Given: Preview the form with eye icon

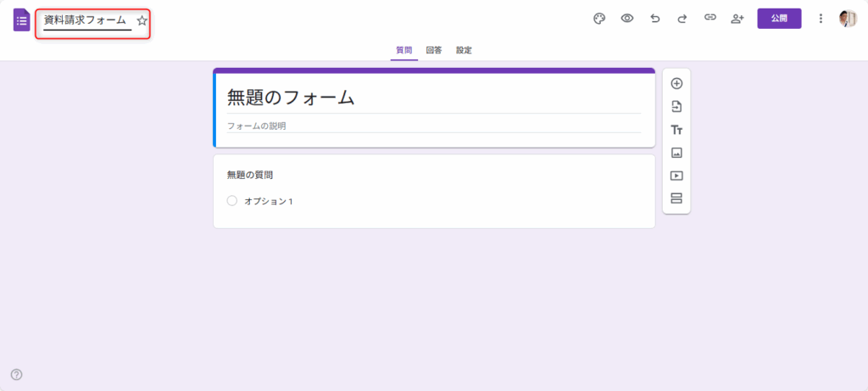Looking at the screenshot, I should tap(627, 19).
